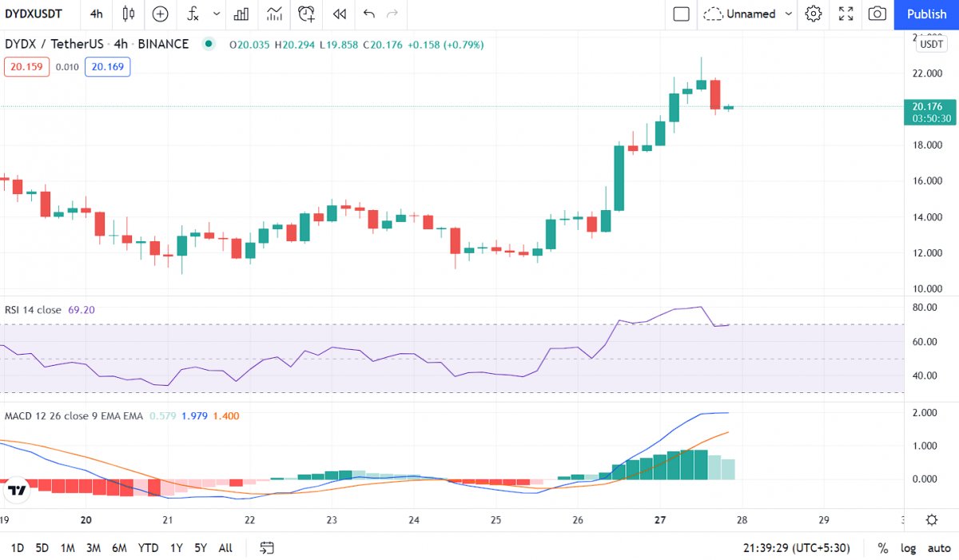This screenshot has height=560, width=959.
Task: Open the time axis settings gear
Action: pos(932,519)
